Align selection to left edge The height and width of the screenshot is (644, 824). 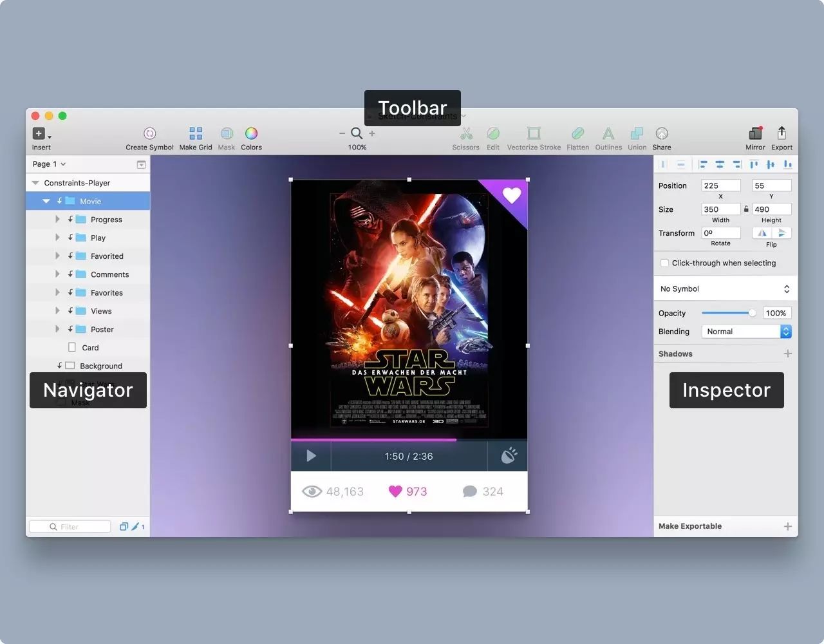(703, 165)
